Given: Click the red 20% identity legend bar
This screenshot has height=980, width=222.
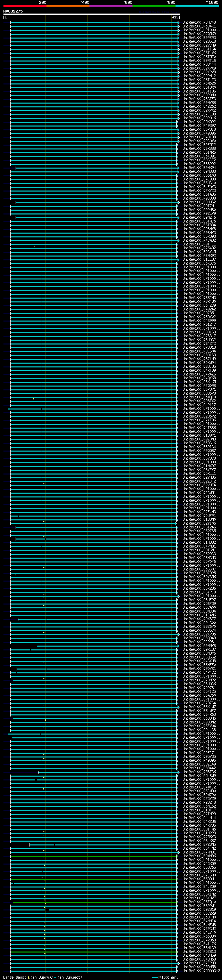Looking at the screenshot, I should click(x=25, y=6).
